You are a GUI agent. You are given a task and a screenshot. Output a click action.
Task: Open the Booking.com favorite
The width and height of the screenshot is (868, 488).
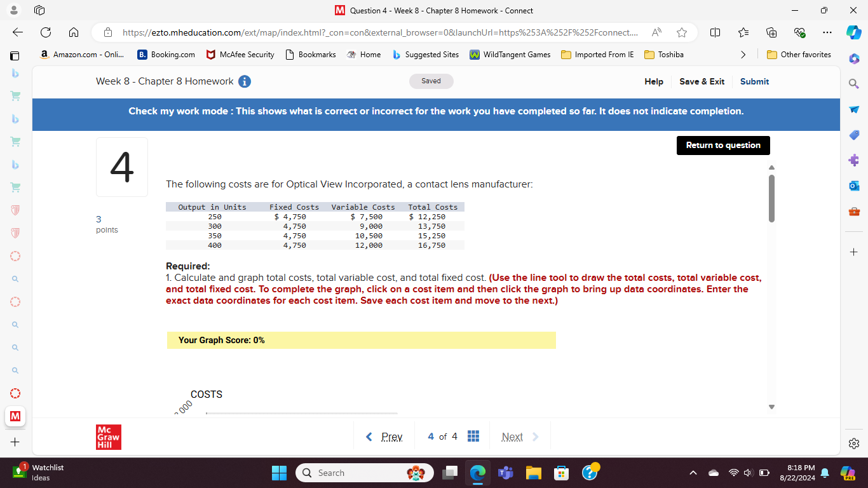pyautogui.click(x=166, y=55)
